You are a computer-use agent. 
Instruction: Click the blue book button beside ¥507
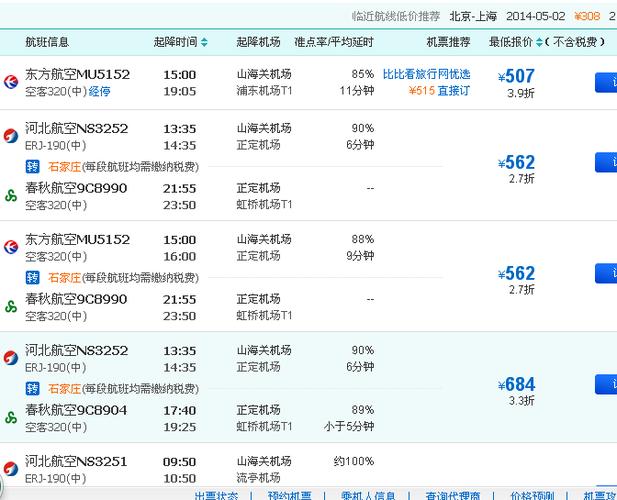point(606,83)
